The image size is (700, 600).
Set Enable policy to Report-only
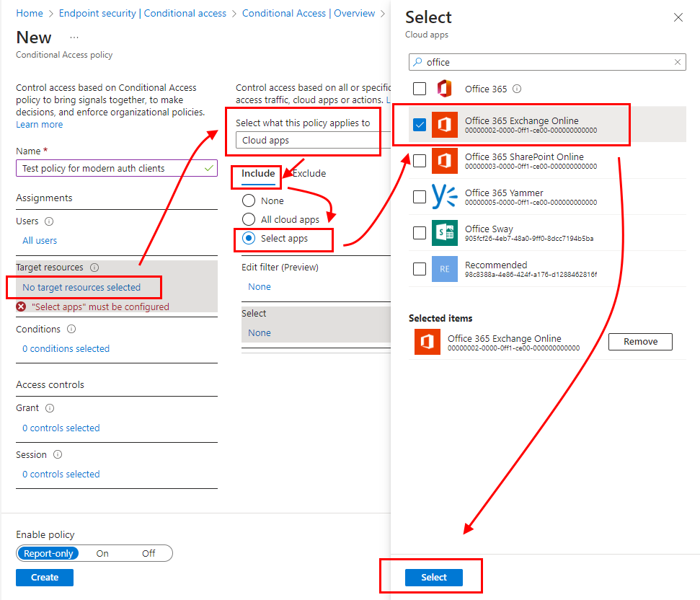tap(48, 554)
